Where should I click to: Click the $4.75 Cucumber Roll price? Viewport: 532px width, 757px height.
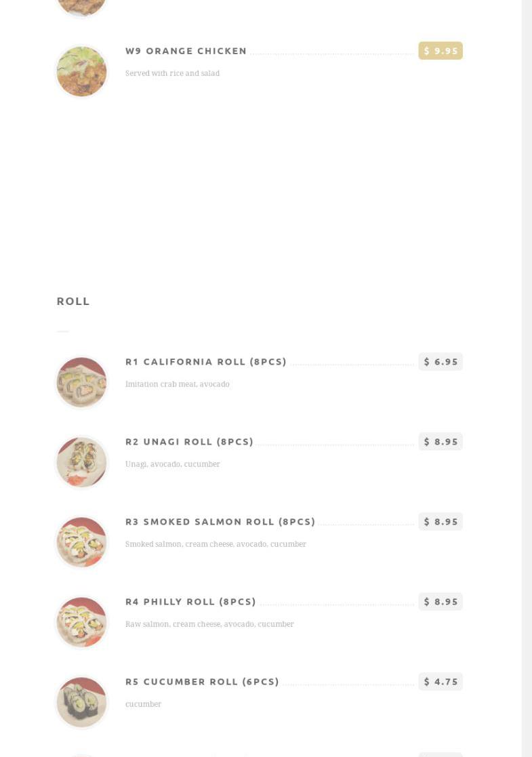441,682
